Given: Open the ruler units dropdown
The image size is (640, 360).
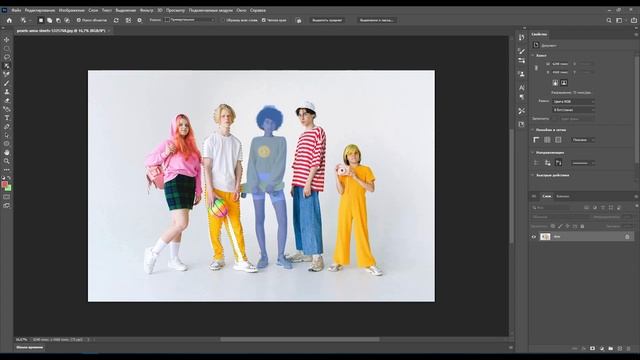Looking at the screenshot, I should [x=582, y=140].
